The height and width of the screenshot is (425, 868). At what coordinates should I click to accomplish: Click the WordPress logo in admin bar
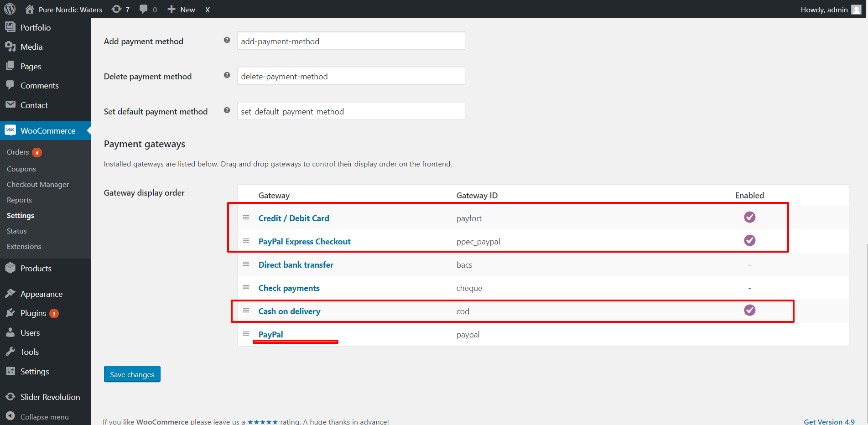pyautogui.click(x=10, y=9)
